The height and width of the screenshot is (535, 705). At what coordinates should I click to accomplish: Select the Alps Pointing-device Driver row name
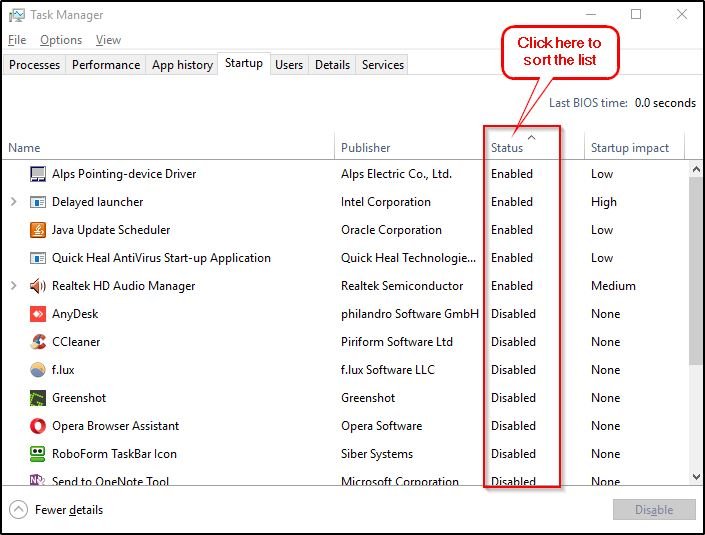coord(124,174)
